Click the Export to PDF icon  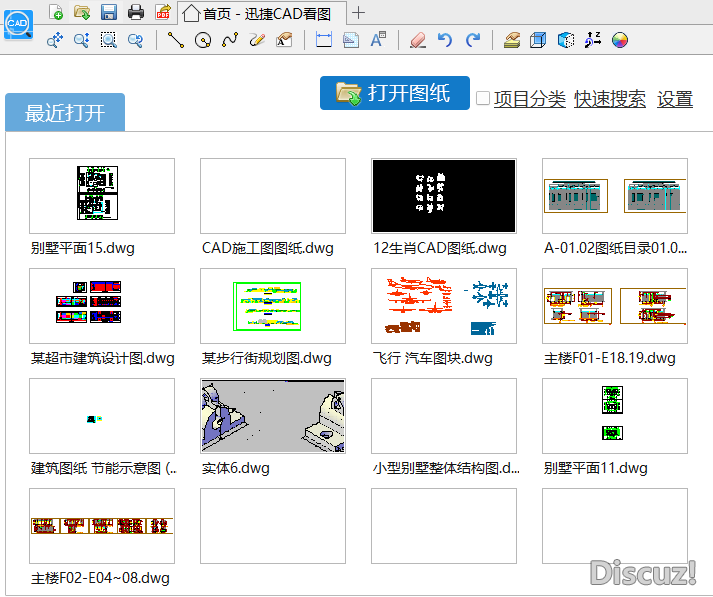coord(162,13)
